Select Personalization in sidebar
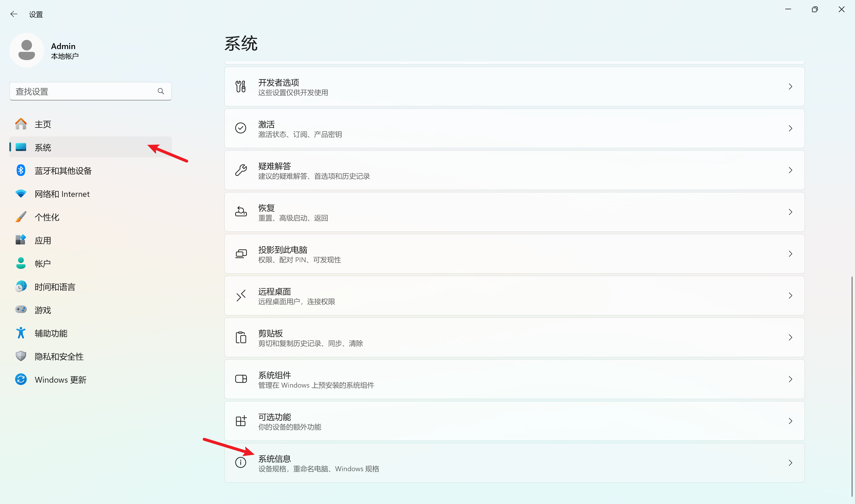Screen dimensions: 855x504 click(47, 217)
